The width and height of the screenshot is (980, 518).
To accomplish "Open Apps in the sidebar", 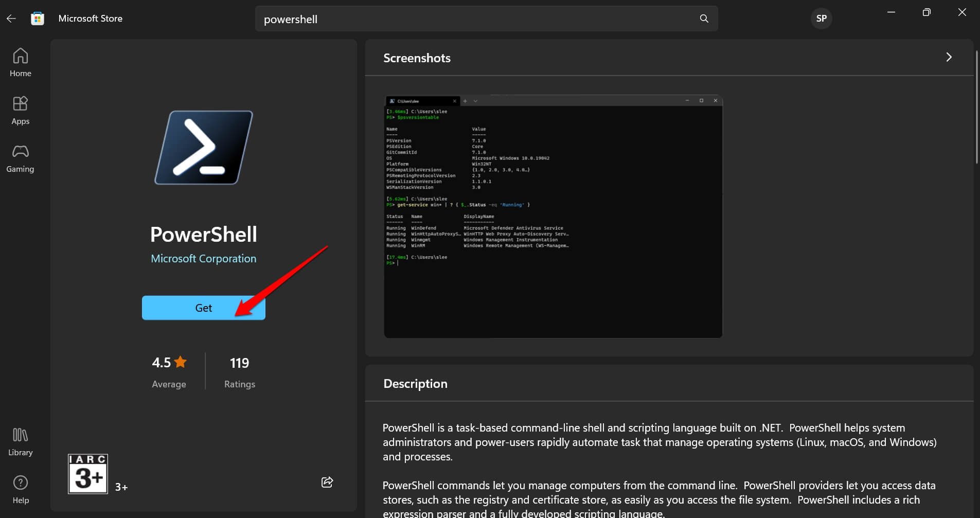I will [x=20, y=111].
